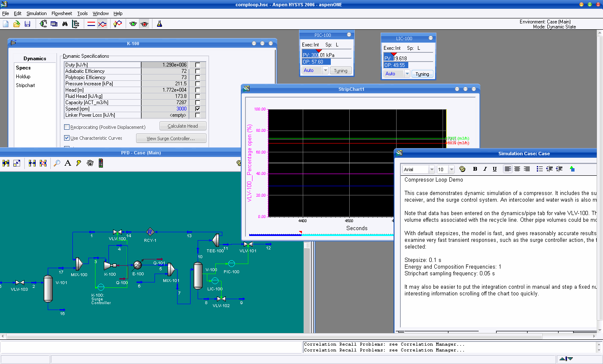The width and height of the screenshot is (603, 364).
Task: Select the K-100 compressor on the PFD
Action: [x=109, y=265]
